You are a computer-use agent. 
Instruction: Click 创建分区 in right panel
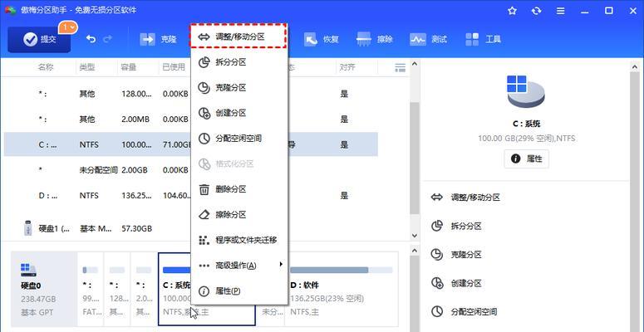click(x=456, y=283)
